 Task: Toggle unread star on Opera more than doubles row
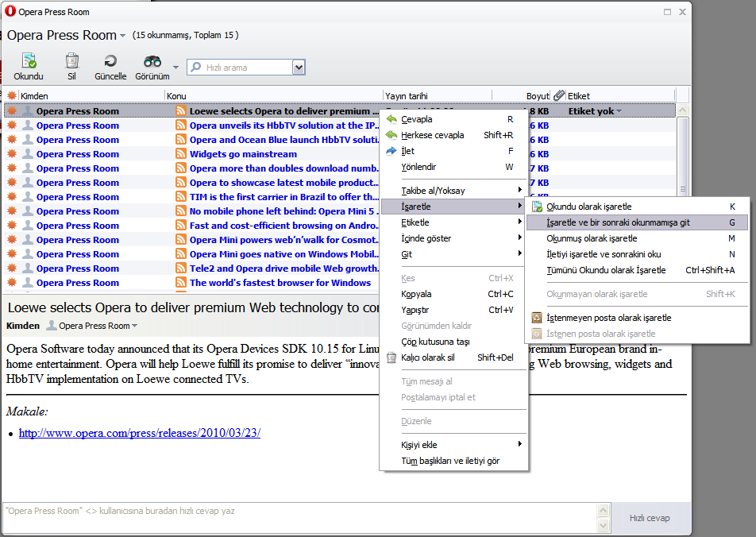(x=12, y=168)
